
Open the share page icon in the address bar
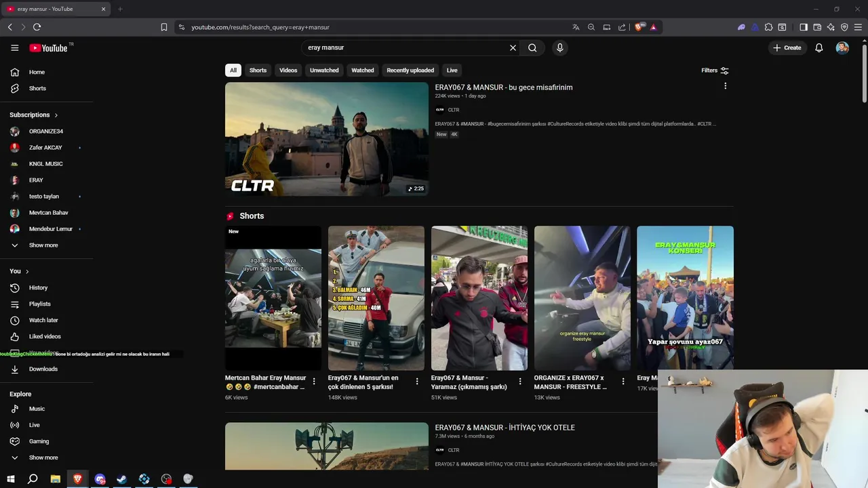(x=622, y=27)
